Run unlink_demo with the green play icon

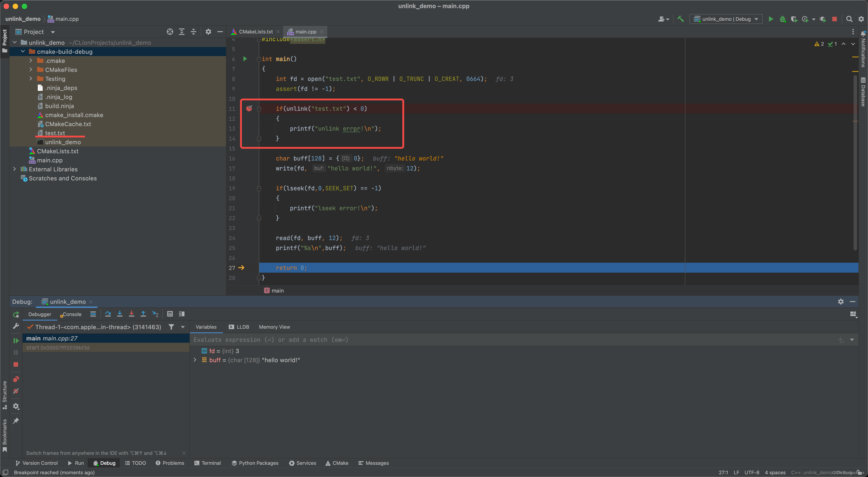pyautogui.click(x=771, y=19)
